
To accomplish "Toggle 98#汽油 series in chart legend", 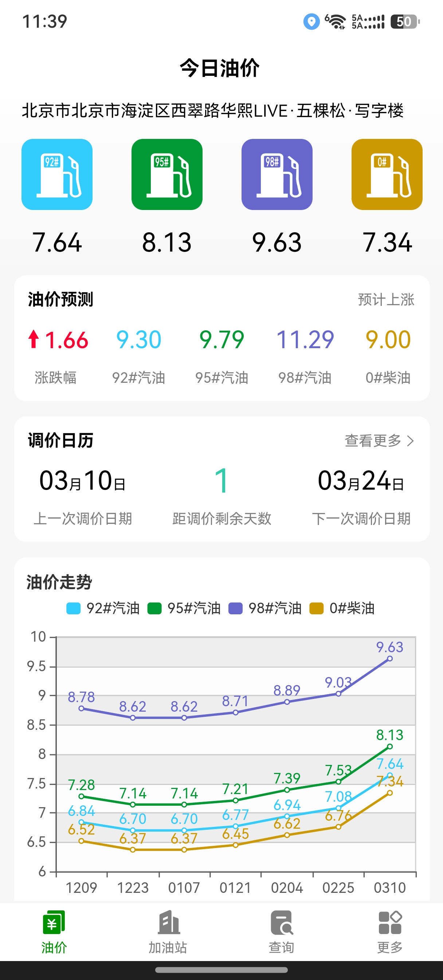I will (x=265, y=608).
